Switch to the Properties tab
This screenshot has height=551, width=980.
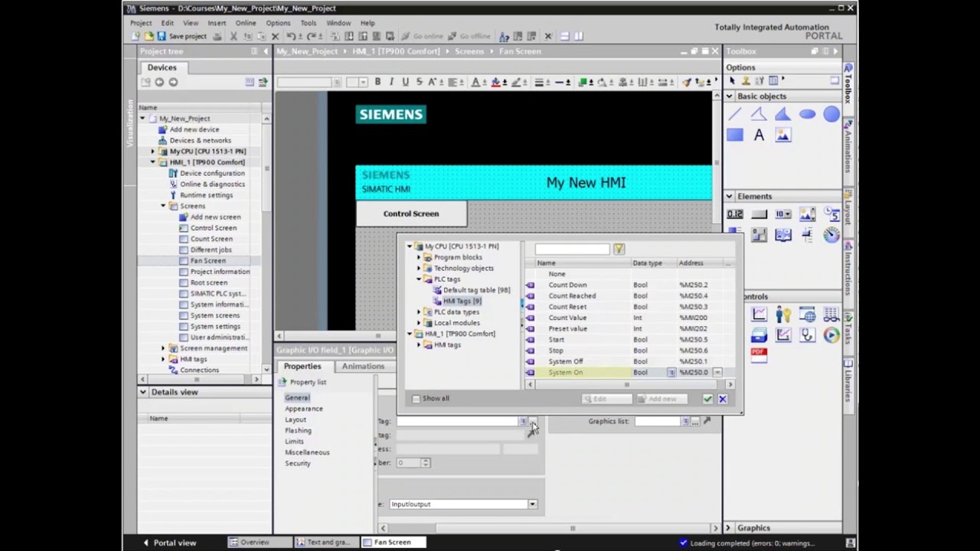click(x=302, y=366)
